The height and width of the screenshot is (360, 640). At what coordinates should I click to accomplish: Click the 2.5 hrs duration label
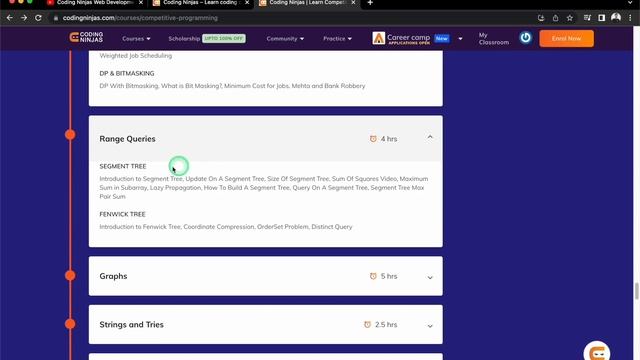click(386, 324)
